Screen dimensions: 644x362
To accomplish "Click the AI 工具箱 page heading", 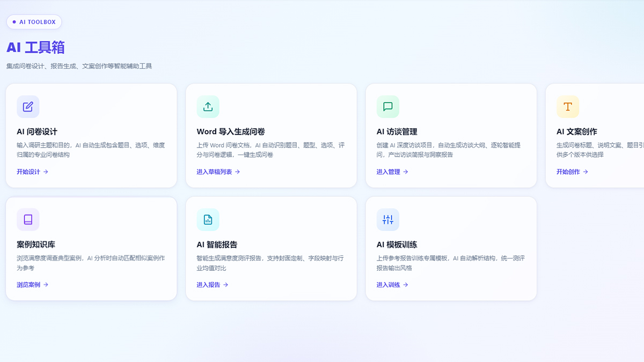I will click(35, 47).
